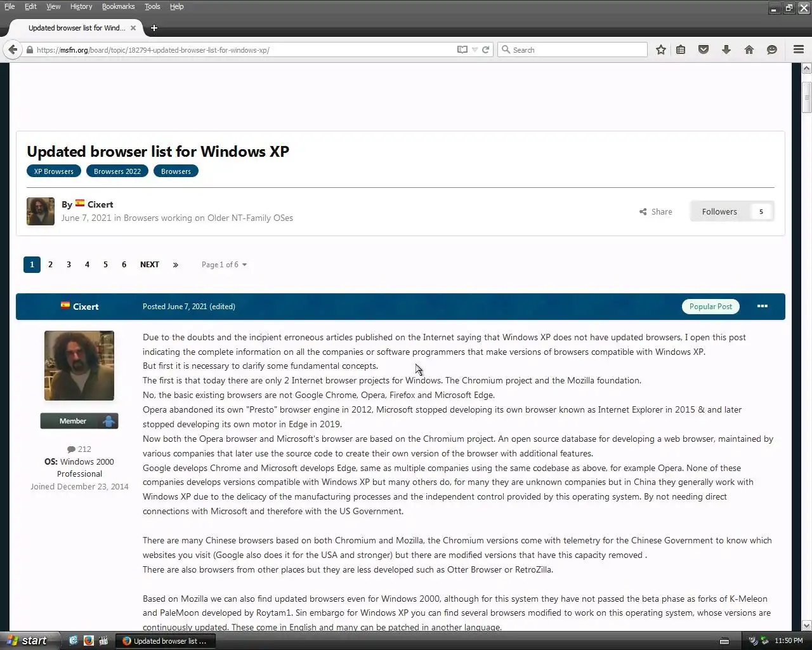Open 'Browsers working on Older NT-Family OSes' forum link

pos(208,218)
